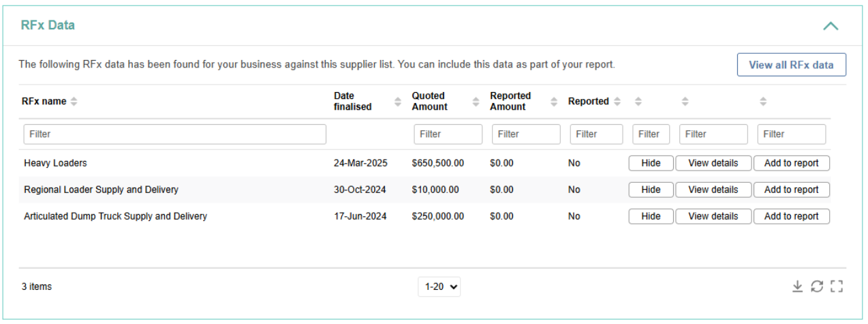Sort by Date finalised column
The image size is (868, 324).
point(398,102)
